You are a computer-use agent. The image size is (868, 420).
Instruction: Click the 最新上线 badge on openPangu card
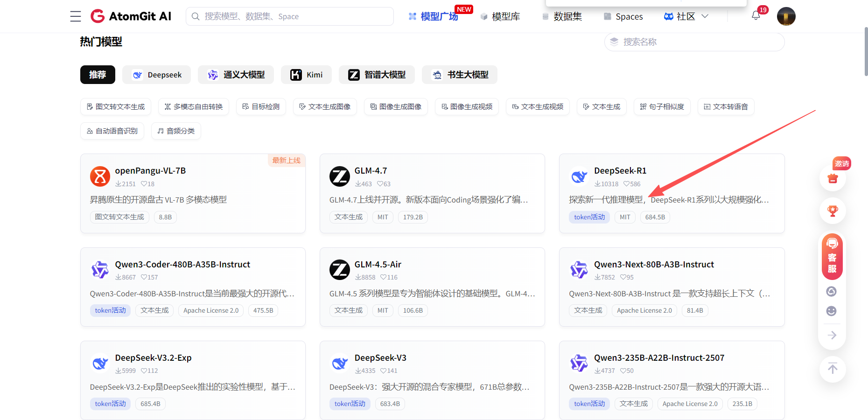pyautogui.click(x=287, y=161)
